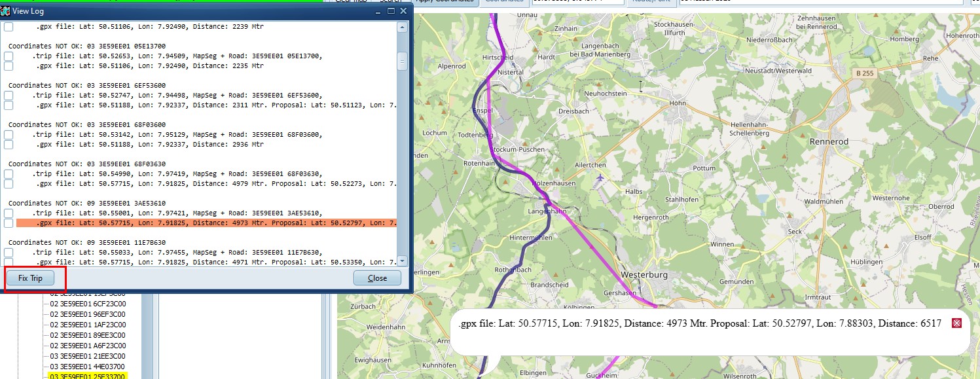Image resolution: width=980 pixels, height=379 pixels.
Task: Click the B 255 road shield
Action: [863, 73]
